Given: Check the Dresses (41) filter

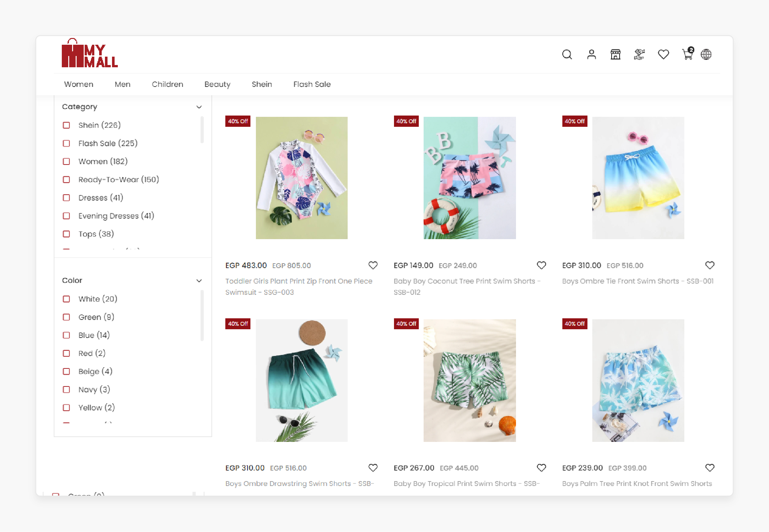Looking at the screenshot, I should tap(66, 198).
